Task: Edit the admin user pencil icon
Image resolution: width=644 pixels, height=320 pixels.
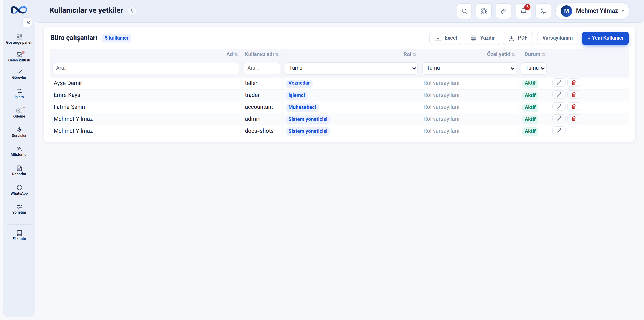Action: (x=559, y=119)
